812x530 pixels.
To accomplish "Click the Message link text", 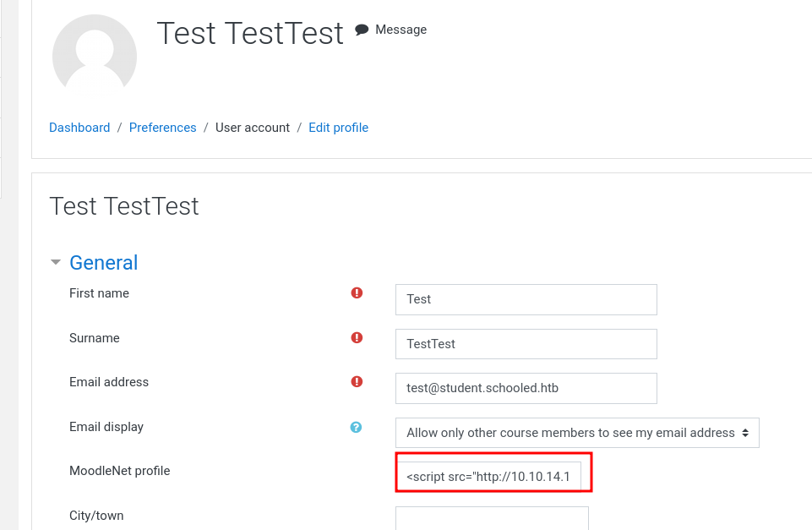I will pyautogui.click(x=401, y=30).
